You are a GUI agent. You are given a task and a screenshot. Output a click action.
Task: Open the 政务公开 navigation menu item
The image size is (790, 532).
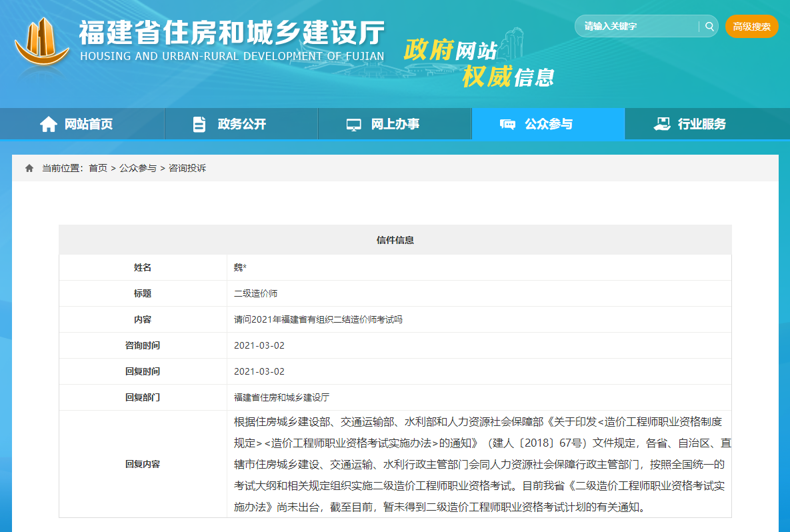[x=241, y=125]
